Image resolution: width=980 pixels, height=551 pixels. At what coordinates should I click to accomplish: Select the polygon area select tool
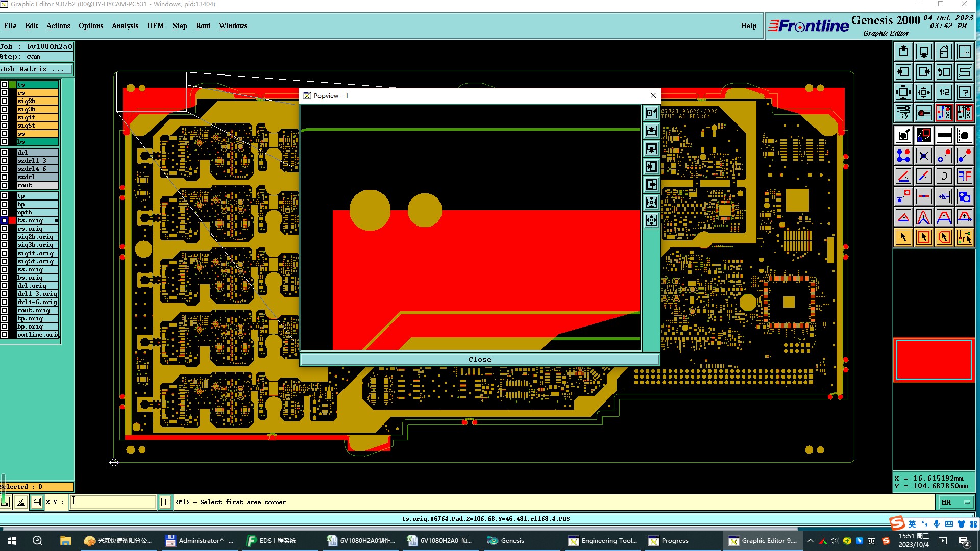tap(944, 237)
